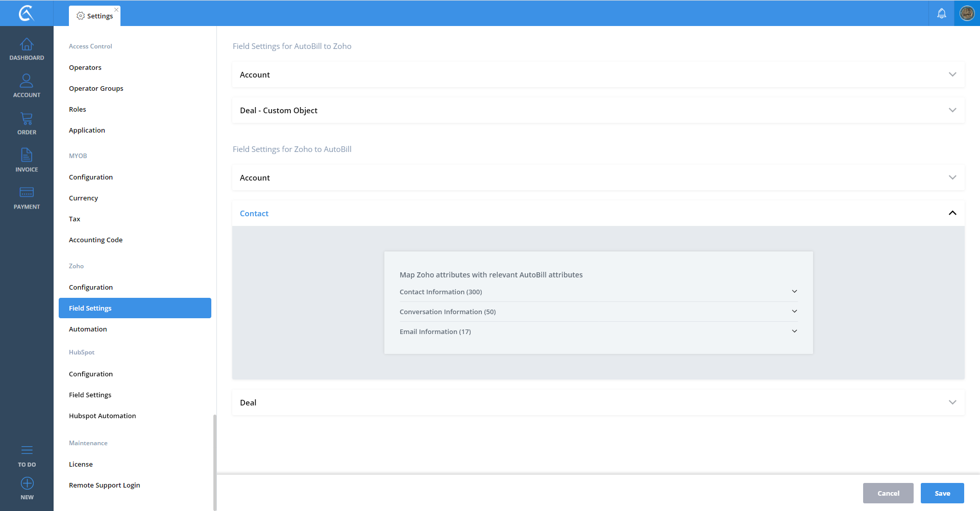Viewport: 980px width, 511px height.
Task: Open the notifications bell
Action: (941, 13)
